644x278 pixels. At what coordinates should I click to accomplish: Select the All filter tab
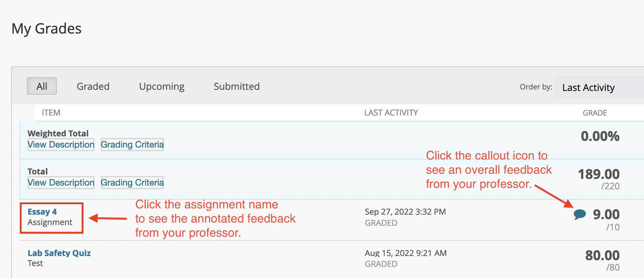click(42, 86)
